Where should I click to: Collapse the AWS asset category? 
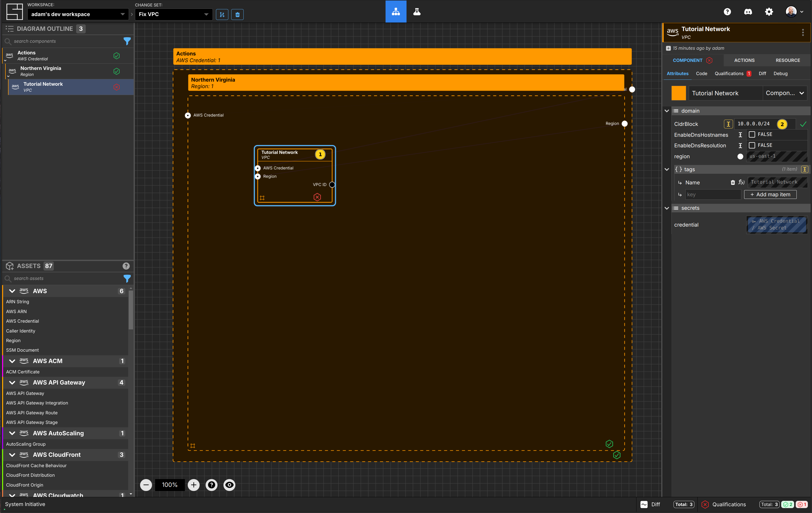tap(12, 291)
